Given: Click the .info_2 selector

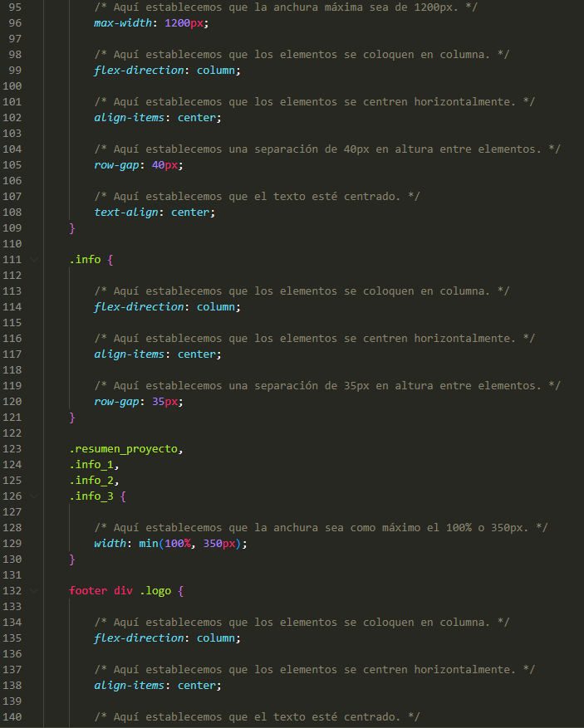Looking at the screenshot, I should pyautogui.click(x=91, y=481).
